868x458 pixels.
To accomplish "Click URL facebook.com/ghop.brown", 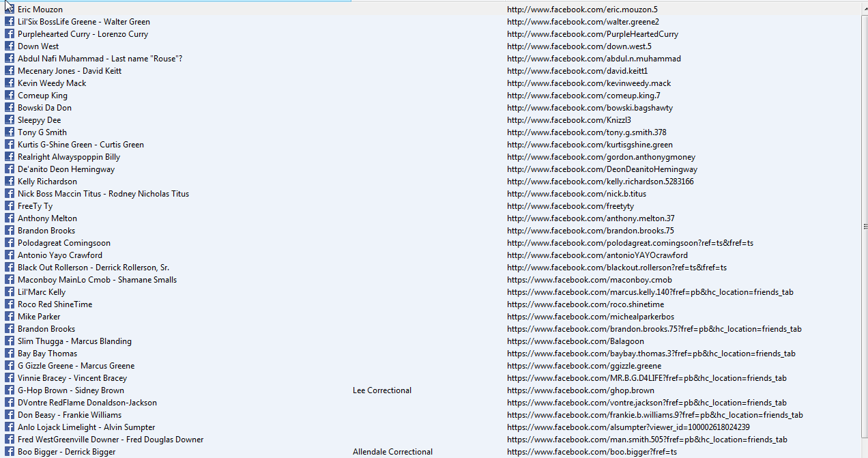I will point(581,390).
